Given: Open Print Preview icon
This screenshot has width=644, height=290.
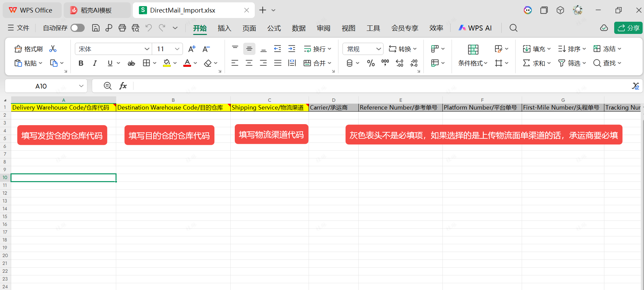Looking at the screenshot, I should click(136, 28).
